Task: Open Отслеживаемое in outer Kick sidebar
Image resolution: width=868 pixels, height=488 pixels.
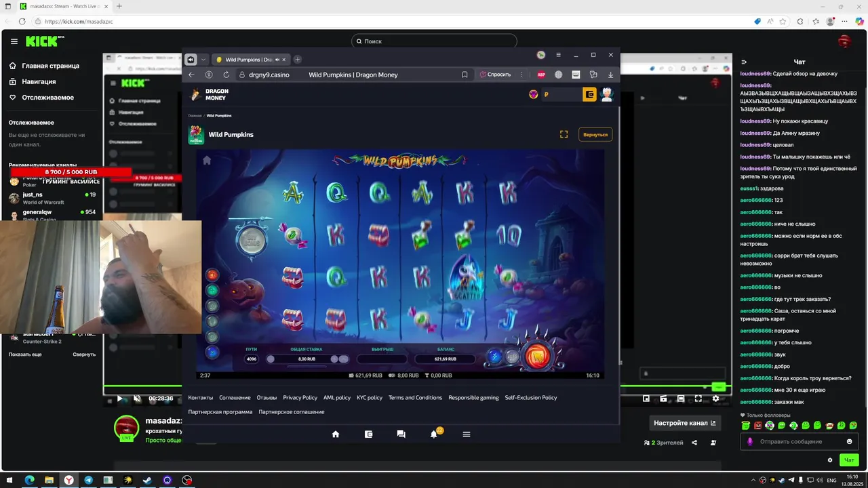Action: (41, 98)
